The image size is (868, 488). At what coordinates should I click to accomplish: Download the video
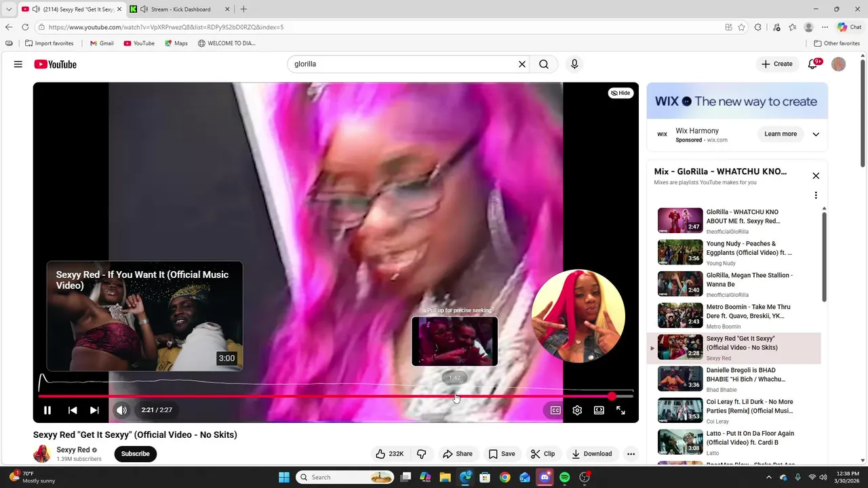[591, 454]
